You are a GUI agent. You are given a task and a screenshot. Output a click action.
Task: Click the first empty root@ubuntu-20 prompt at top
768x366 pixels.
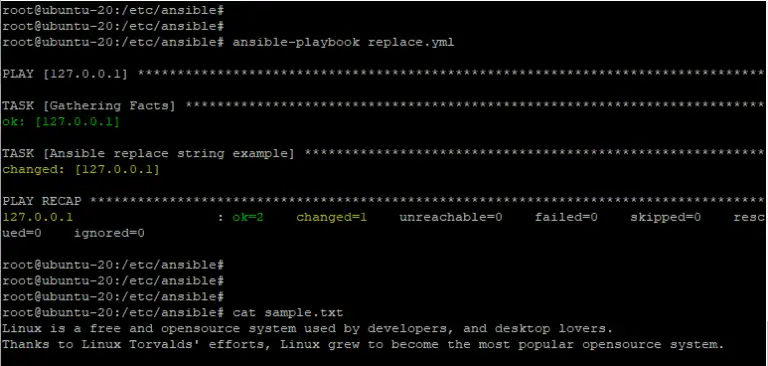click(113, 10)
